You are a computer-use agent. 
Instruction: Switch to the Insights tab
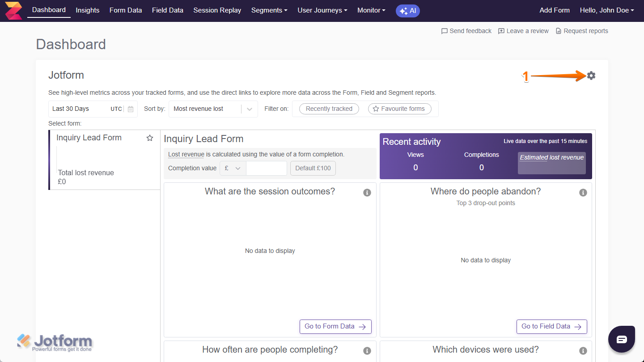tap(88, 10)
